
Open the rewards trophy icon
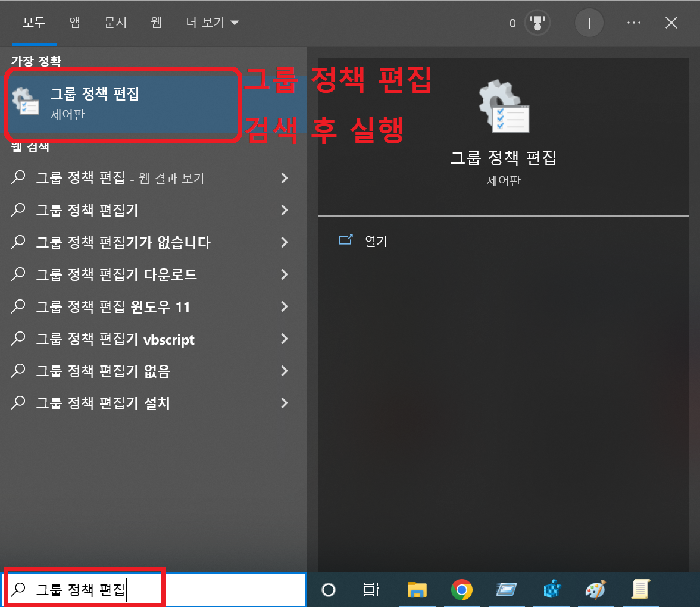point(537,23)
